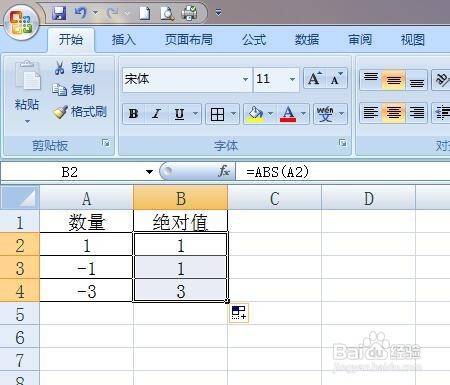Open font color dropdown arrow
The width and height of the screenshot is (450, 385).
click(304, 114)
